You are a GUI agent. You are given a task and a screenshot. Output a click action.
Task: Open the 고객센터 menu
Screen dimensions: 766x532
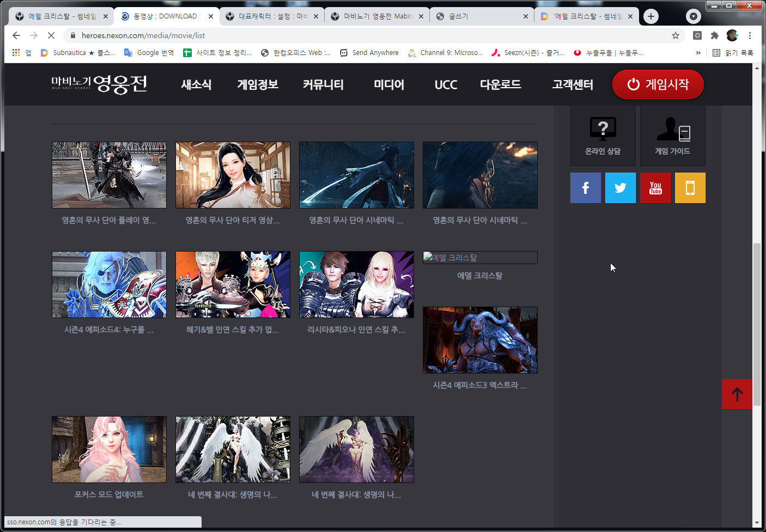573,84
